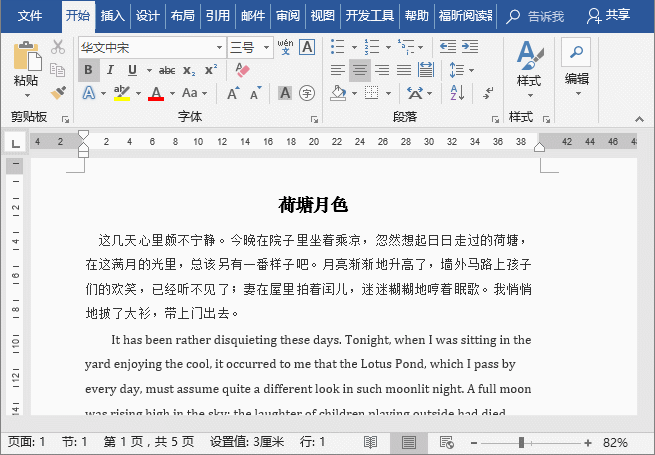Center-align the paragraph
655x455 pixels.
[359, 70]
